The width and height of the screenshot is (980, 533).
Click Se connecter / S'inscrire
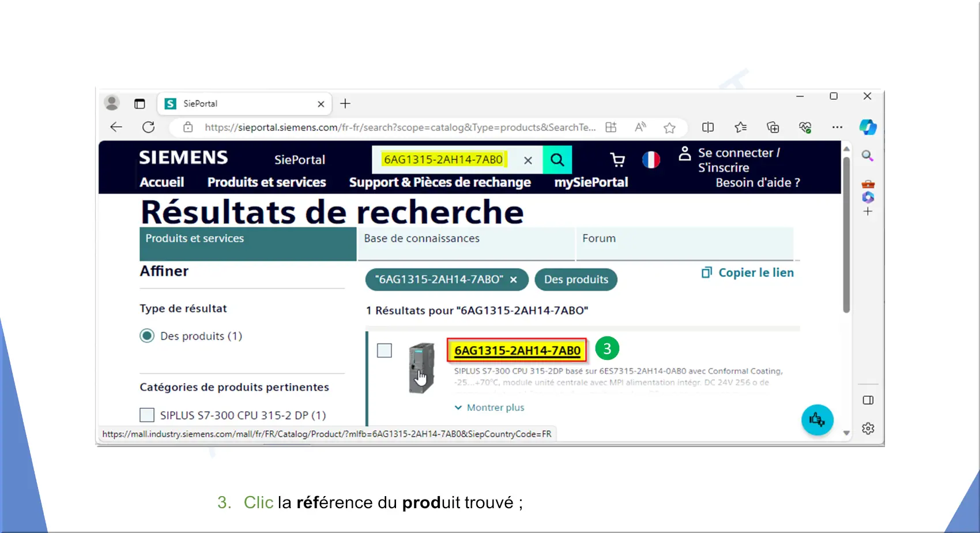[739, 160]
